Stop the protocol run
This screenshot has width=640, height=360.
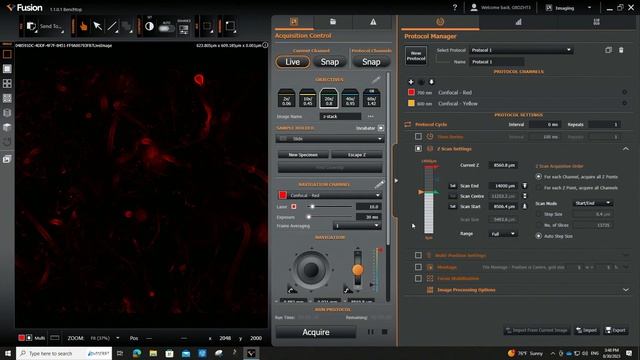384,332
